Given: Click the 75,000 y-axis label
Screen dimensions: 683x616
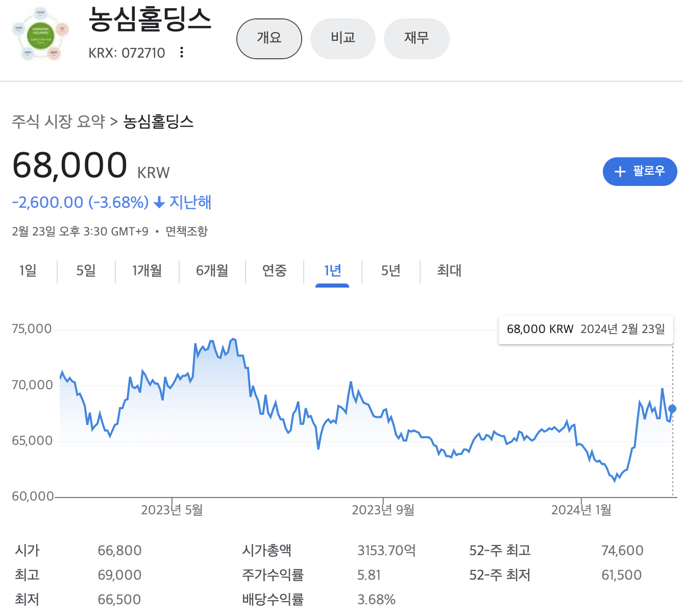Looking at the screenshot, I should click(x=32, y=329).
